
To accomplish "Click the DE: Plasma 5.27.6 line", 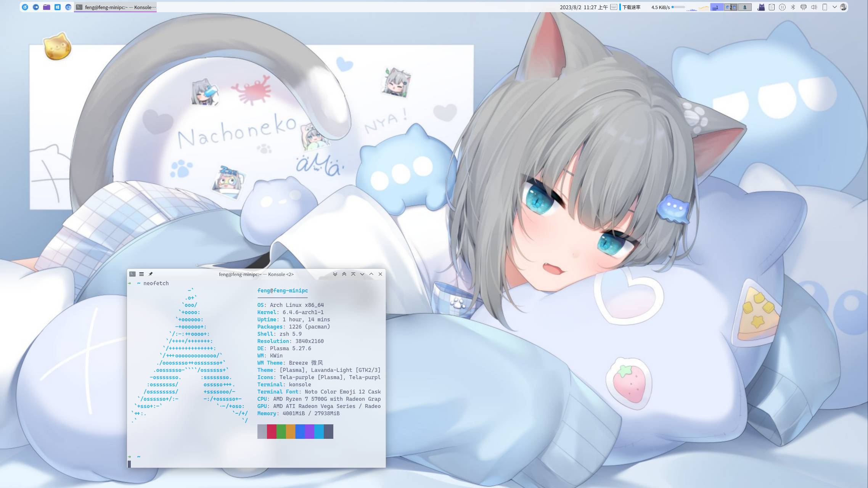I will pos(284,348).
